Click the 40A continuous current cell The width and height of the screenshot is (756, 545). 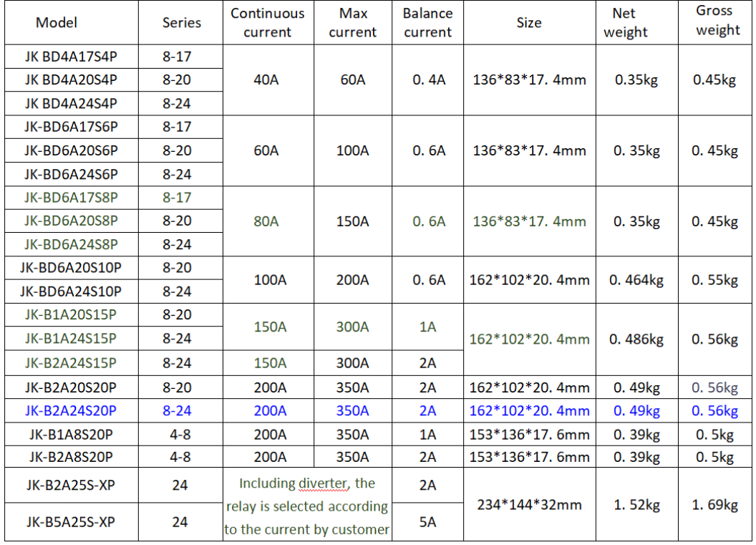[266, 80]
